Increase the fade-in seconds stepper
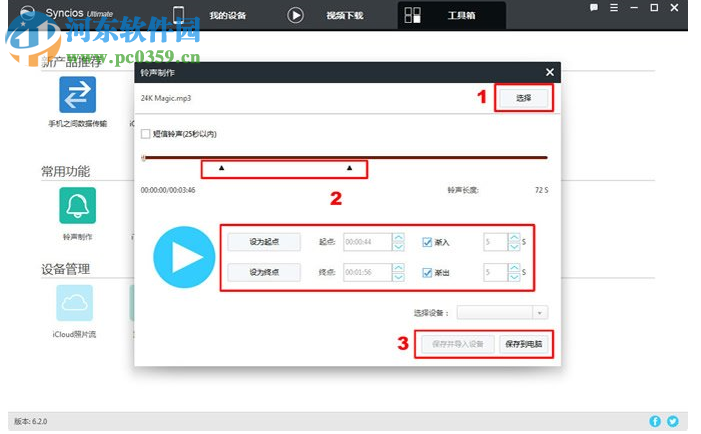This screenshot has height=434, width=701. (x=514, y=237)
